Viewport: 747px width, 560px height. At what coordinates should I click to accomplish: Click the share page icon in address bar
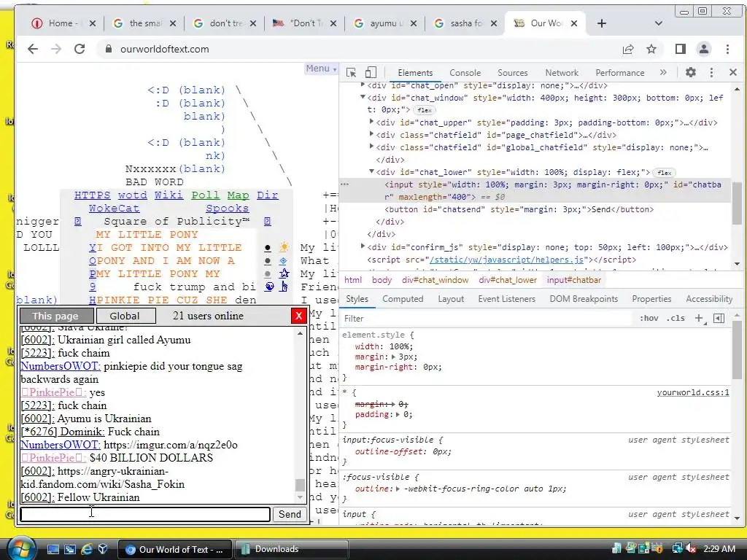click(628, 49)
